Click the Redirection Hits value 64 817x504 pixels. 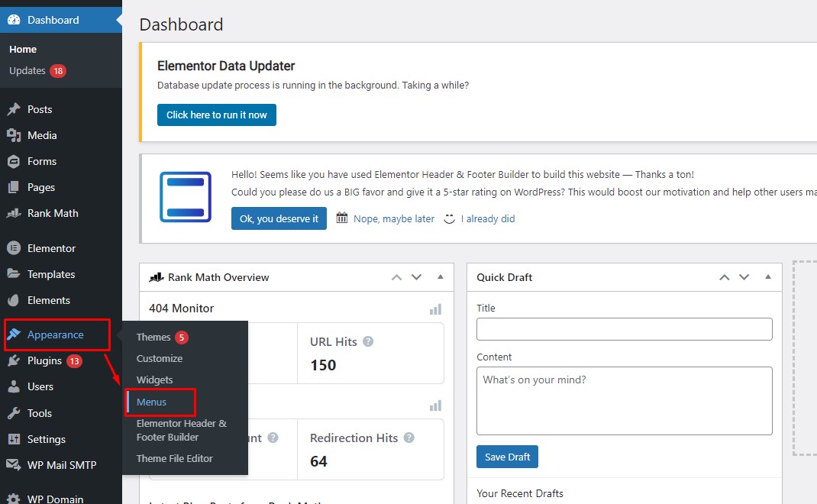318,461
